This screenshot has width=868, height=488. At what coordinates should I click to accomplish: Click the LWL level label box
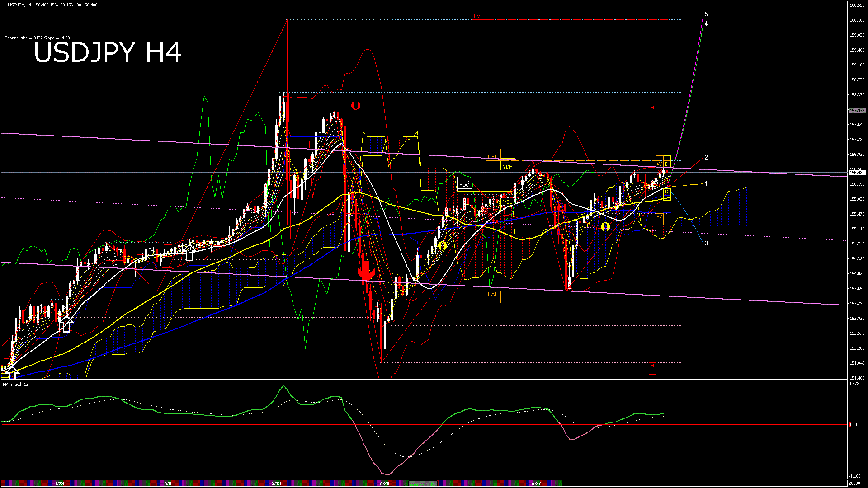[493, 296]
